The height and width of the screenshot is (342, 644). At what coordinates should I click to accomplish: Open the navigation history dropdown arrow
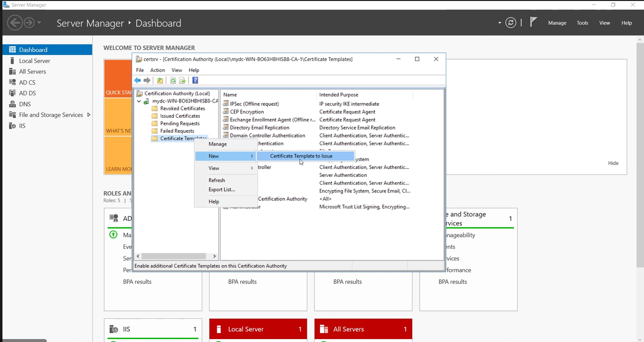coord(39,23)
